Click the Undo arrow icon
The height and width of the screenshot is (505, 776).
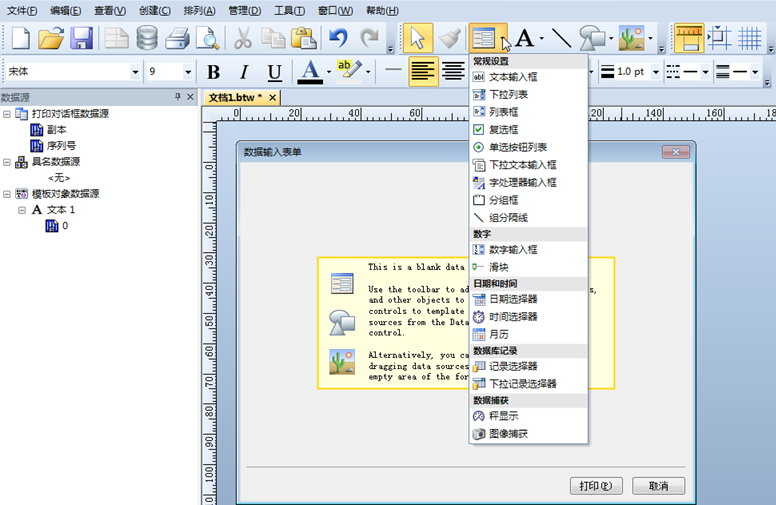[x=338, y=39]
